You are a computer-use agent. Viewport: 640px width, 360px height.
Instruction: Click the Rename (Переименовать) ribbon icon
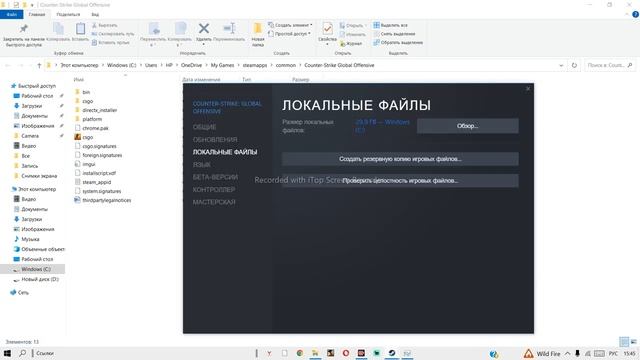tap(229, 28)
